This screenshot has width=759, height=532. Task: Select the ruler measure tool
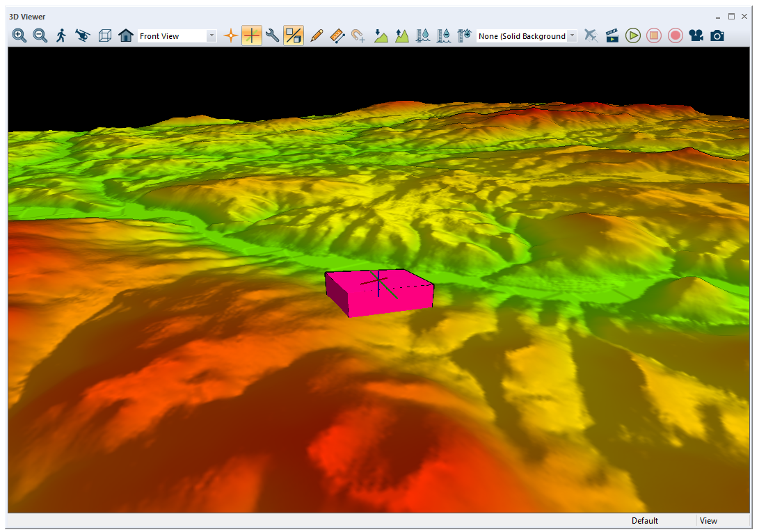337,36
